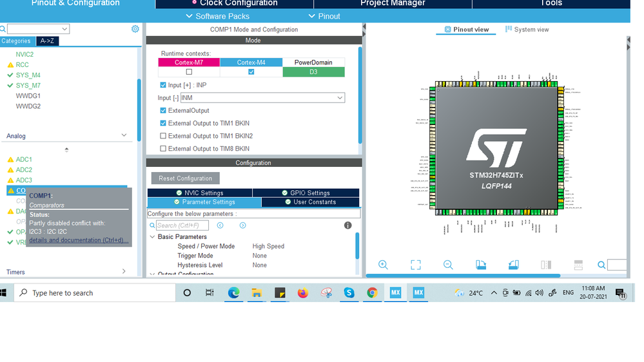Click the parameter search magnifier icon
This screenshot has height=362, width=644.
point(152,225)
